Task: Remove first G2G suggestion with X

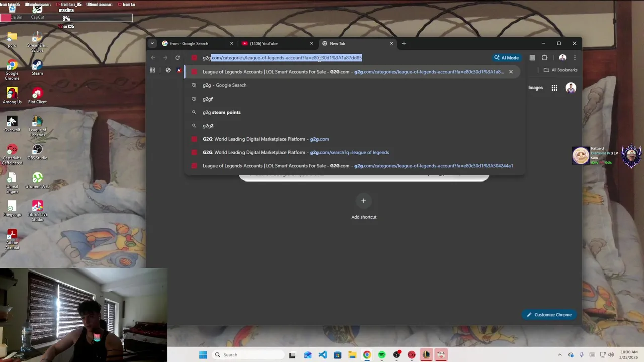Action: [x=511, y=72]
